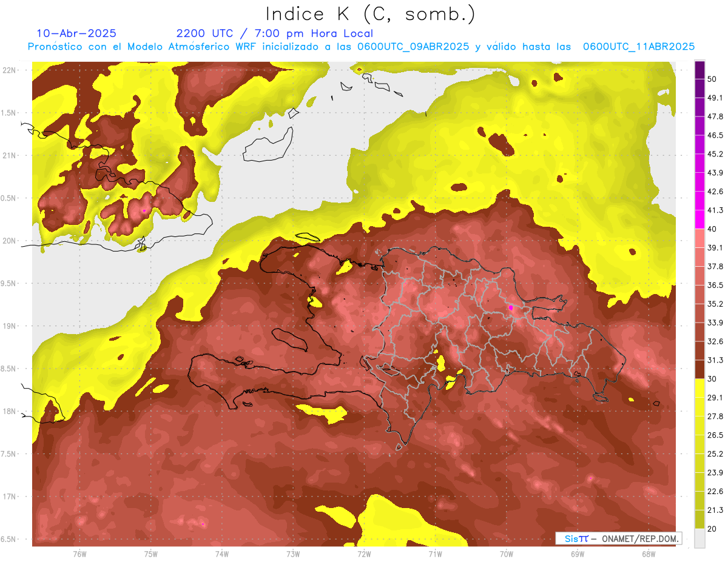Image resolution: width=728 pixels, height=562 pixels.
Task: Click the '17N' latitude label
Action: coord(10,497)
